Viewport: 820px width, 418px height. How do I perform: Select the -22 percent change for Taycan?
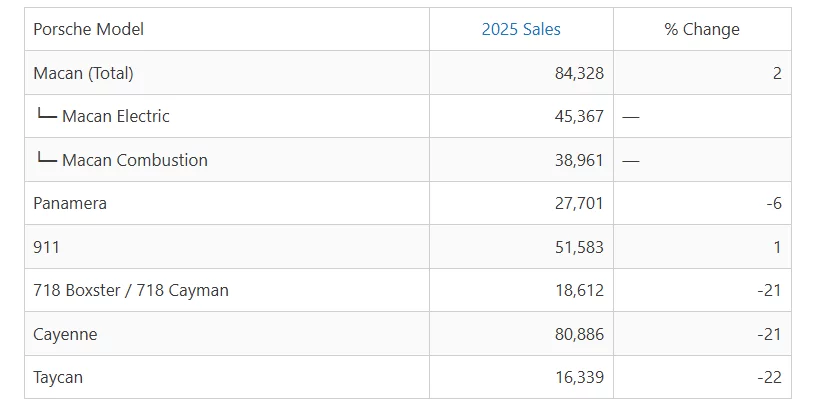(769, 378)
